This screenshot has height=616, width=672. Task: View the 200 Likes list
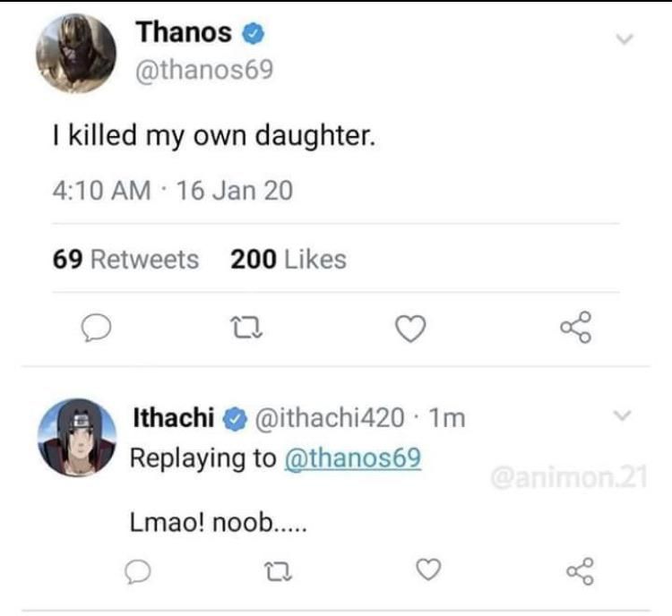tap(288, 260)
